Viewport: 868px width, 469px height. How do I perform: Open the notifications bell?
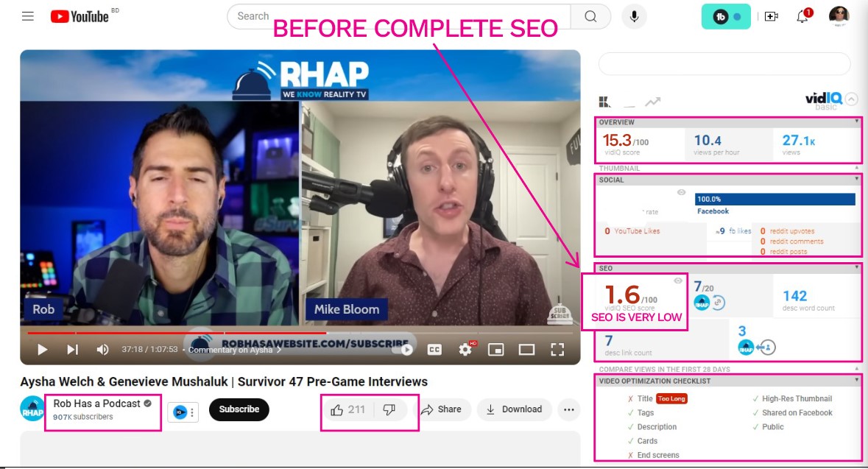pos(802,16)
